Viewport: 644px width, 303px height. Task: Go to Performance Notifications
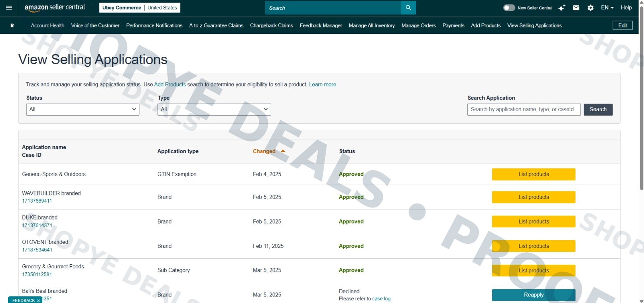tap(154, 25)
